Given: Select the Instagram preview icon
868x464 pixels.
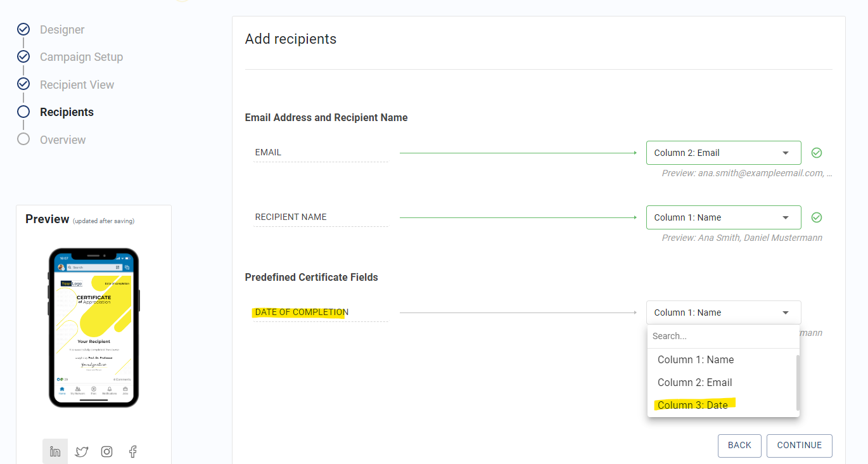Looking at the screenshot, I should point(107,451).
